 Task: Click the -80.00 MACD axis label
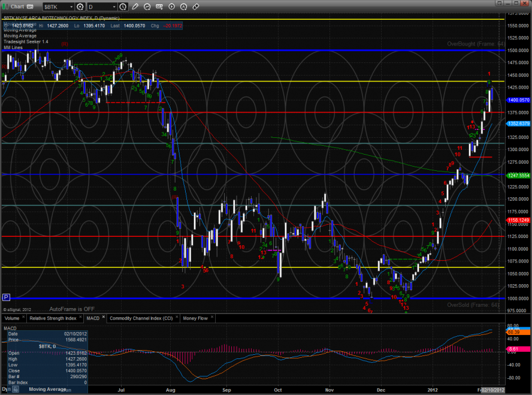(x=513, y=378)
